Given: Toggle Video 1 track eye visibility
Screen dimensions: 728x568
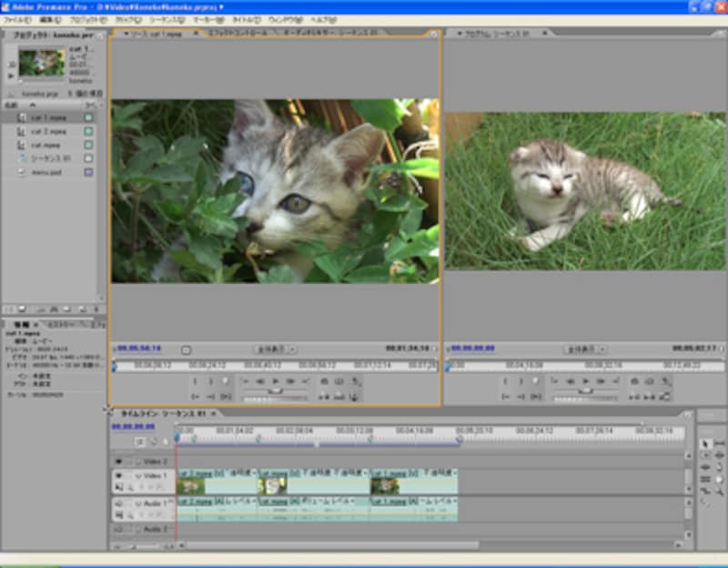Looking at the screenshot, I should coord(118,475).
